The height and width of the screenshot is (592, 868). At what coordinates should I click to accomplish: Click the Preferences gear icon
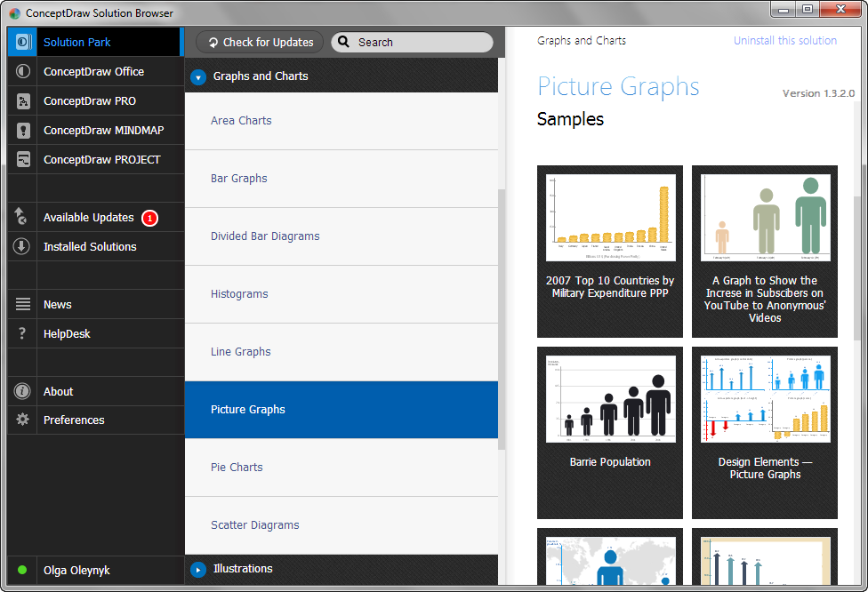[x=22, y=420]
